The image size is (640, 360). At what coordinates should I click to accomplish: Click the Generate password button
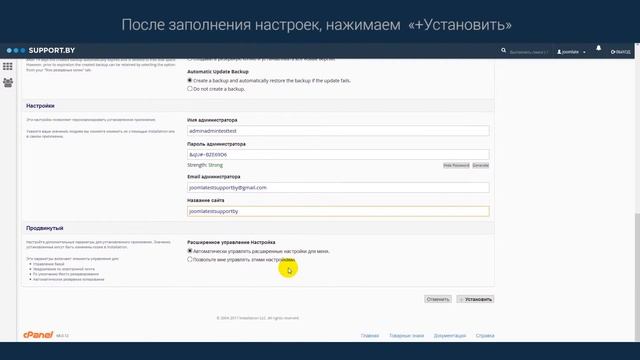pos(480,165)
